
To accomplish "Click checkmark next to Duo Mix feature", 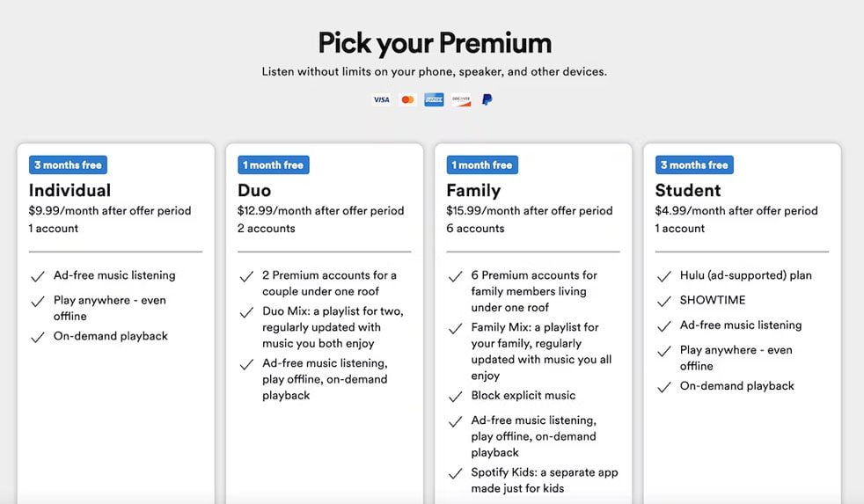I will [x=247, y=313].
